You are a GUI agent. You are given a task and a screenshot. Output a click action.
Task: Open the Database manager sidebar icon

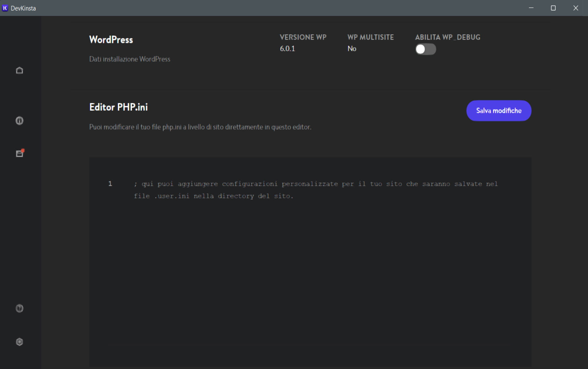click(x=19, y=121)
